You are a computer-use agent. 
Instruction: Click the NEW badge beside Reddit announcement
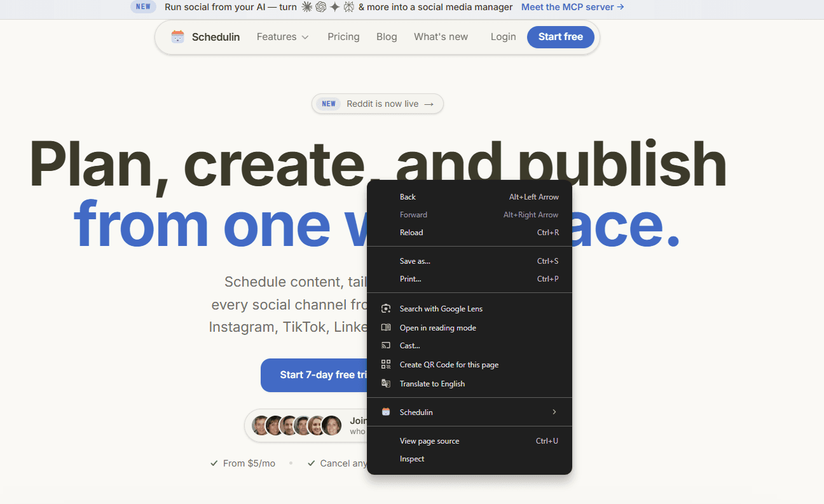(x=329, y=104)
